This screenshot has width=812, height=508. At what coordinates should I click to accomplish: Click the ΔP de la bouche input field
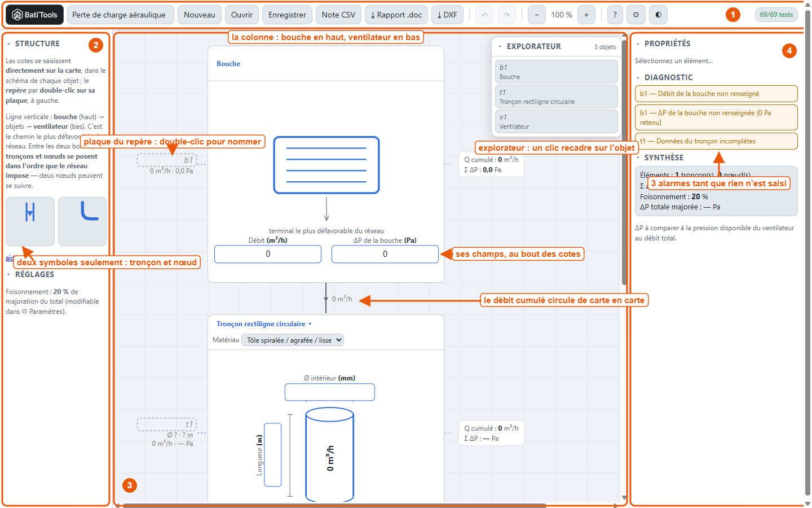click(x=385, y=254)
